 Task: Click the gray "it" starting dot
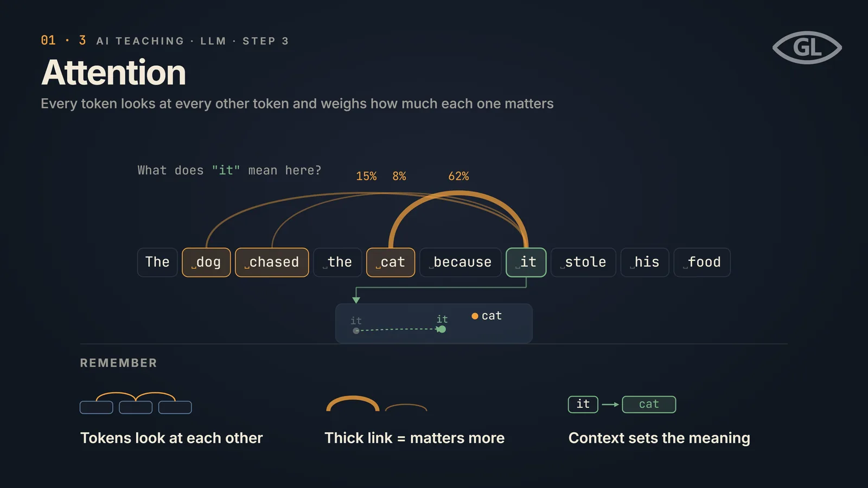[x=356, y=331]
